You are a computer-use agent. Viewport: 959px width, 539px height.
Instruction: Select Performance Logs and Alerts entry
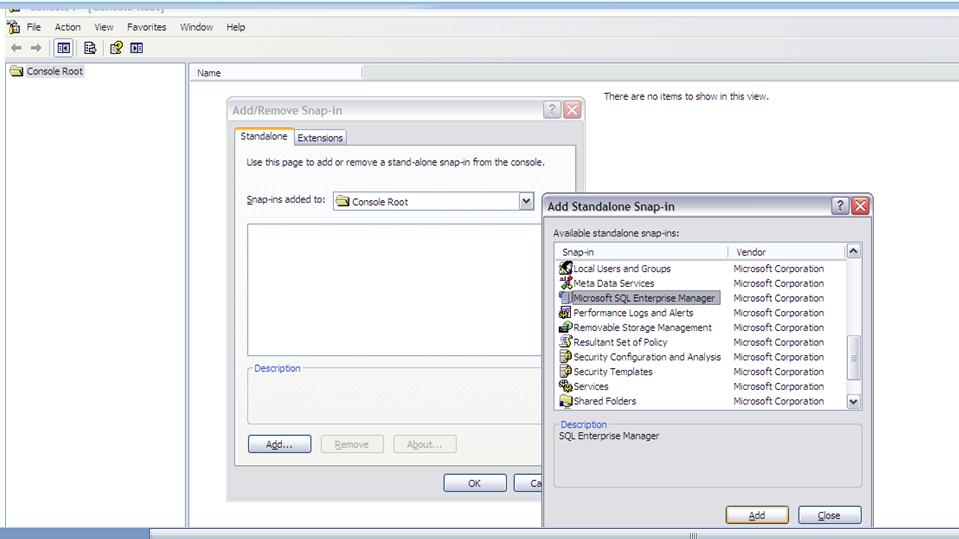click(x=633, y=312)
